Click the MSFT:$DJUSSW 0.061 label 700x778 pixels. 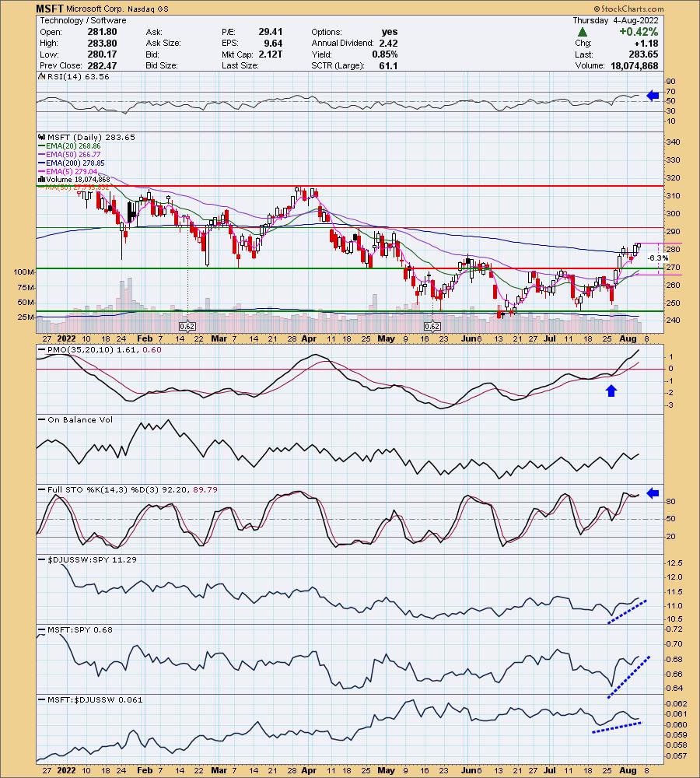[95, 699]
